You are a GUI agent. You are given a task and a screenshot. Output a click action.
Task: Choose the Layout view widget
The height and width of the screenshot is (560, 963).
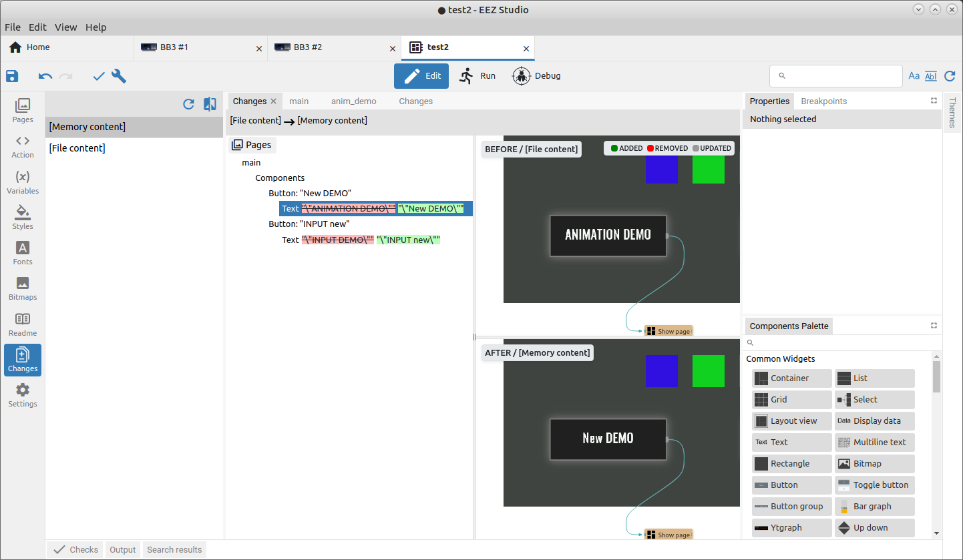[792, 421]
